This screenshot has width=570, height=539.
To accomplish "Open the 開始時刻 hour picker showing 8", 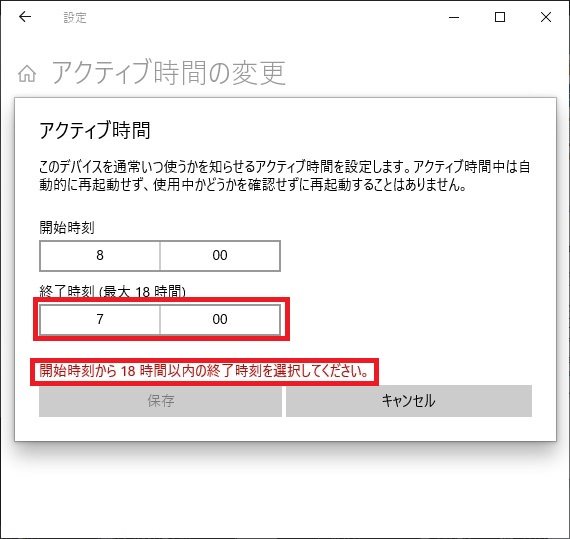I will tap(100, 256).
